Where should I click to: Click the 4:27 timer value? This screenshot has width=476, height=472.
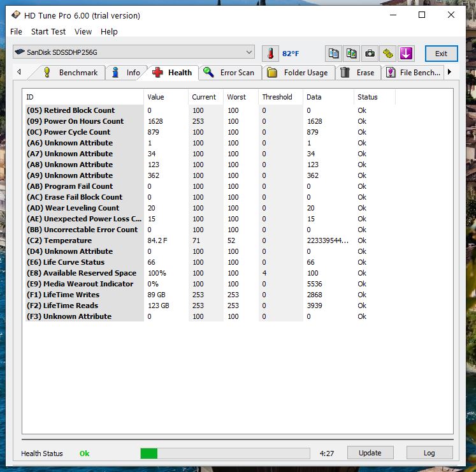327,454
